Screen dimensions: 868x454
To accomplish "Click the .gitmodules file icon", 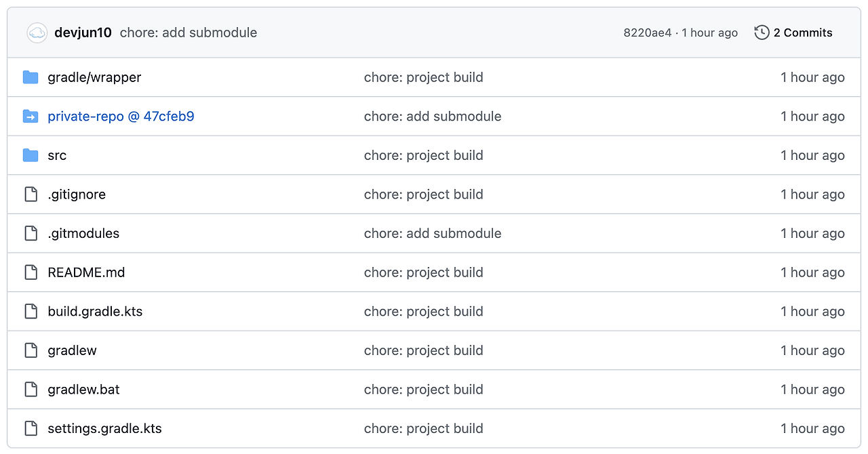I will (x=31, y=233).
